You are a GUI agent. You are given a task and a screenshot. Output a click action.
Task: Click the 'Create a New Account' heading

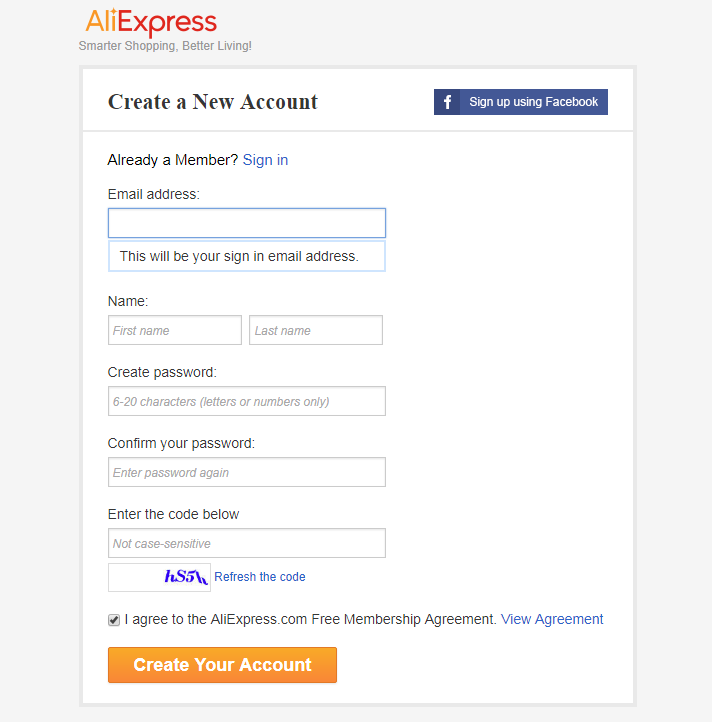point(213,102)
